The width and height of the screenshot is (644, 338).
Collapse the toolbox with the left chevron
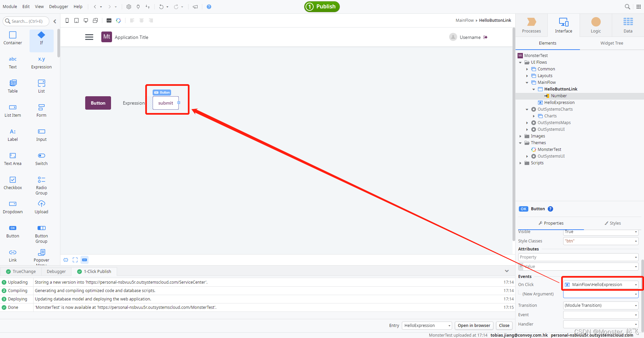55,21
